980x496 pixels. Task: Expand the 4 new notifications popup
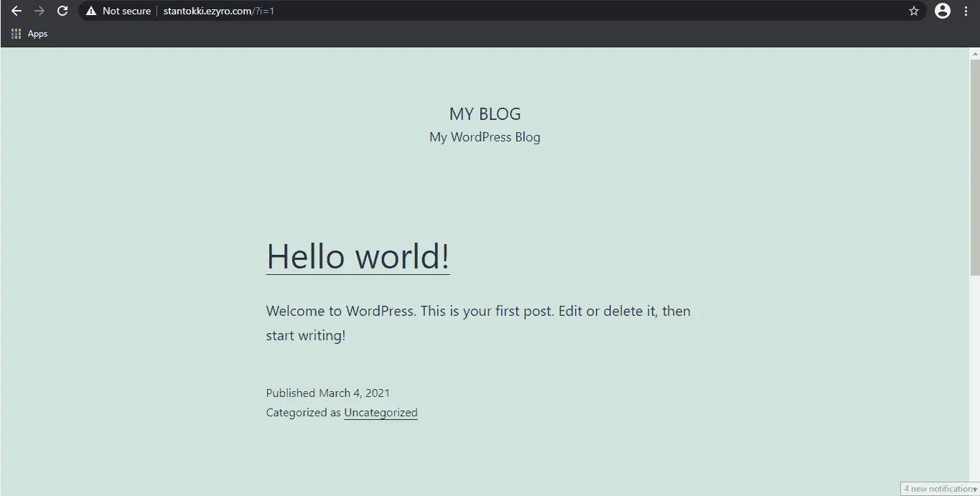tap(940, 489)
